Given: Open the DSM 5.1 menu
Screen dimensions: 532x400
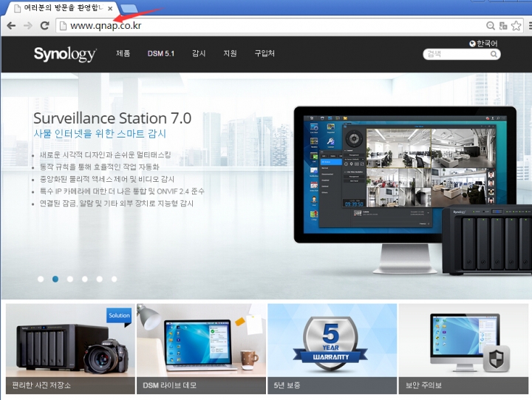Looking at the screenshot, I should pos(161,53).
